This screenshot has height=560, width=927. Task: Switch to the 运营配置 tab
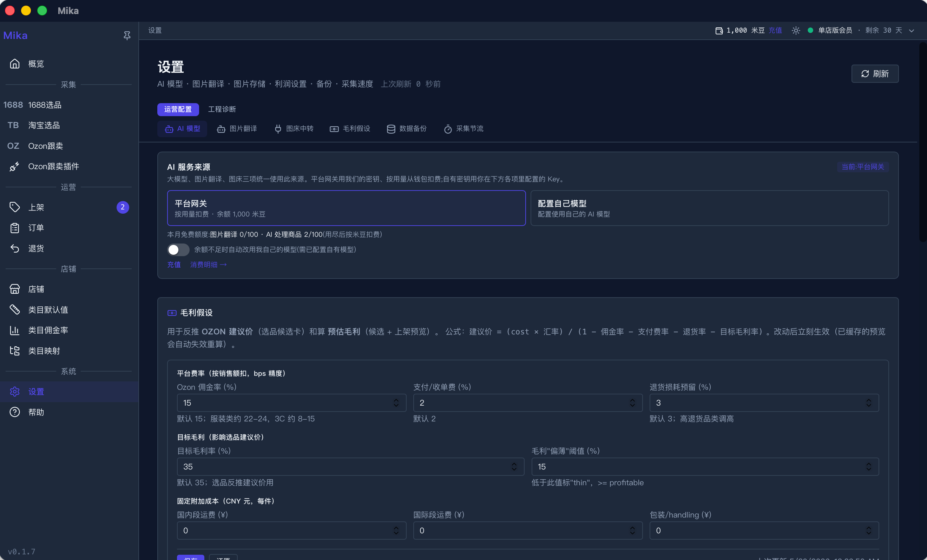tap(178, 109)
